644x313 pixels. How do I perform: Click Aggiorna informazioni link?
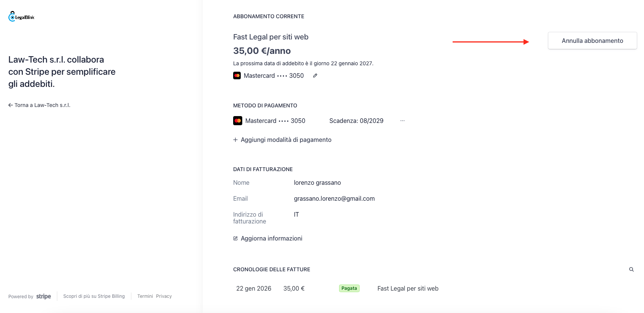point(271,238)
